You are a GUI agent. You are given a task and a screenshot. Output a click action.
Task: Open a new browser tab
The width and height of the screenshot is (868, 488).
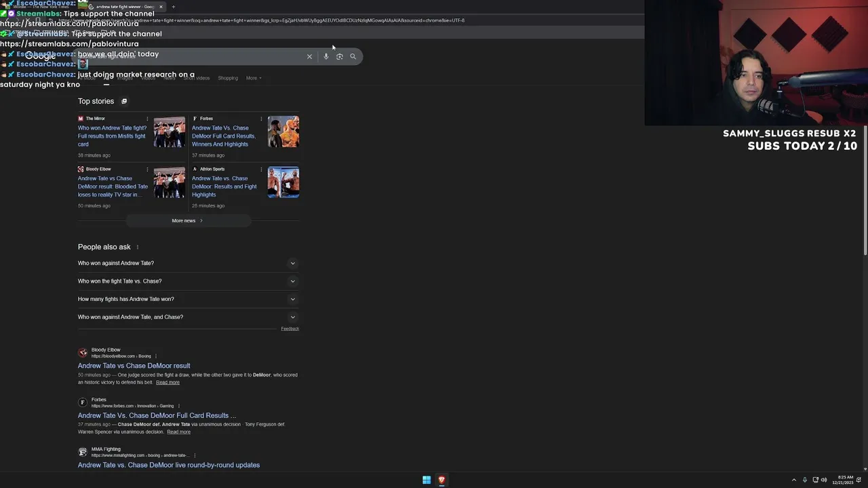point(173,7)
